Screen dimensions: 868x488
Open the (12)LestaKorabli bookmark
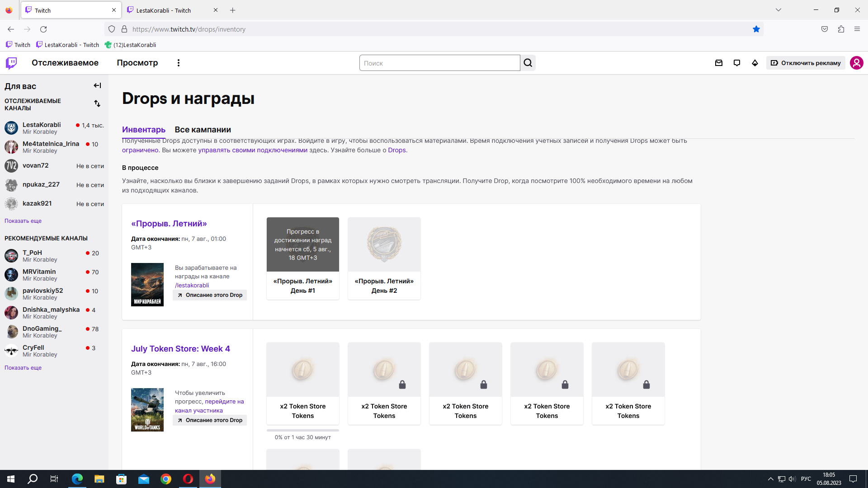[x=131, y=45]
